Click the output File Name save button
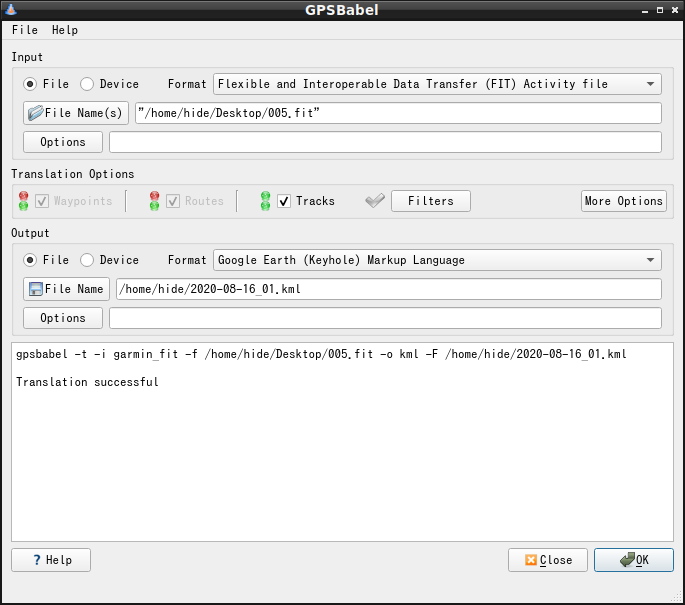 [66, 289]
